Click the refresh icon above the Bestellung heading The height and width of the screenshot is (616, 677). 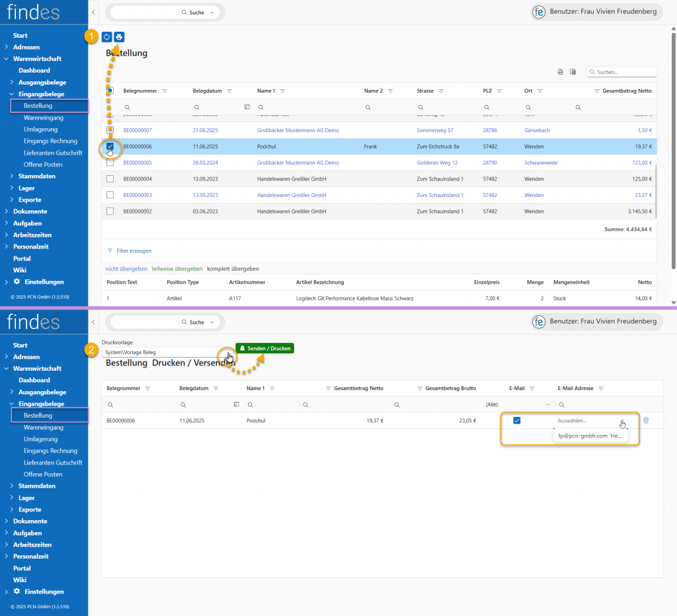pyautogui.click(x=107, y=37)
